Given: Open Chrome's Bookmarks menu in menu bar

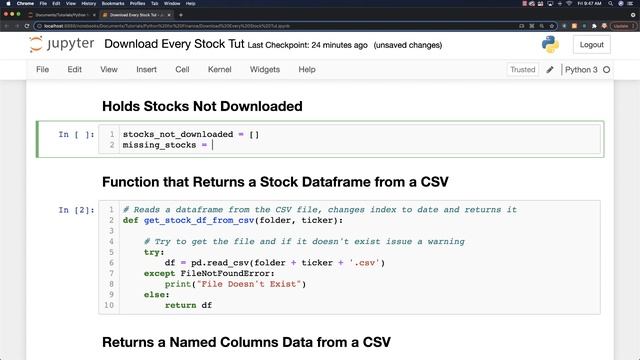Looking at the screenshot, I should pos(113,3).
